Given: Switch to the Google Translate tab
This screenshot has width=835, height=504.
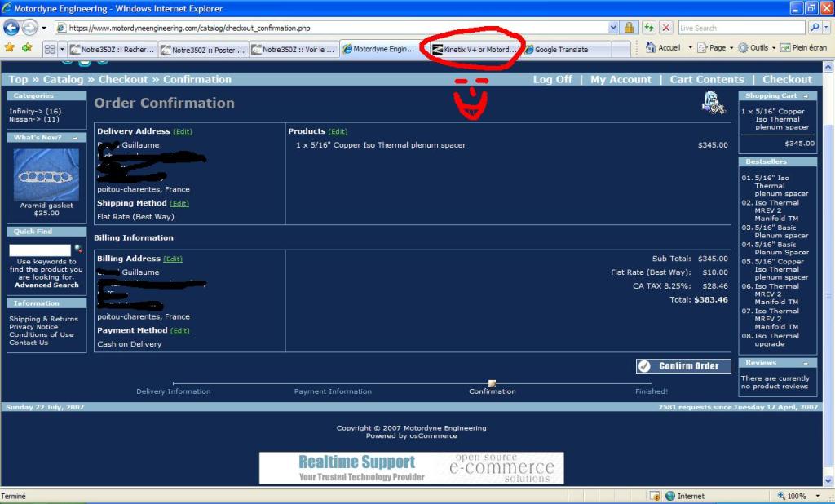Looking at the screenshot, I should coord(561,50).
